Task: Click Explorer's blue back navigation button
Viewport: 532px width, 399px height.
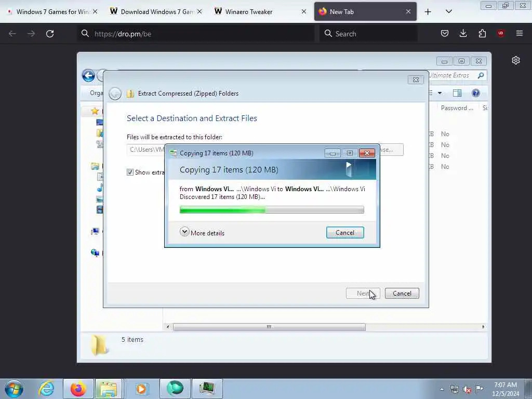Action: [x=88, y=75]
